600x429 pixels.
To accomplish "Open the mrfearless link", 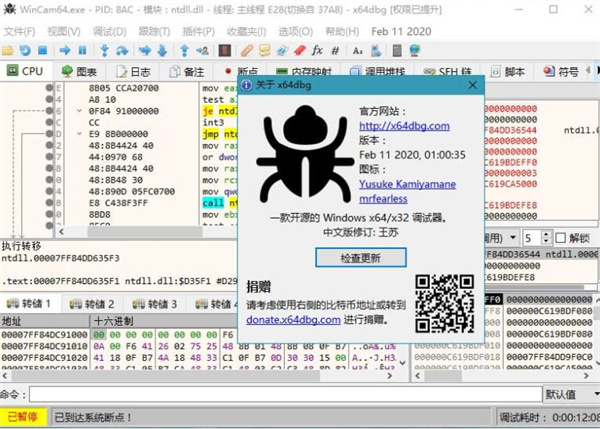I will (x=383, y=199).
